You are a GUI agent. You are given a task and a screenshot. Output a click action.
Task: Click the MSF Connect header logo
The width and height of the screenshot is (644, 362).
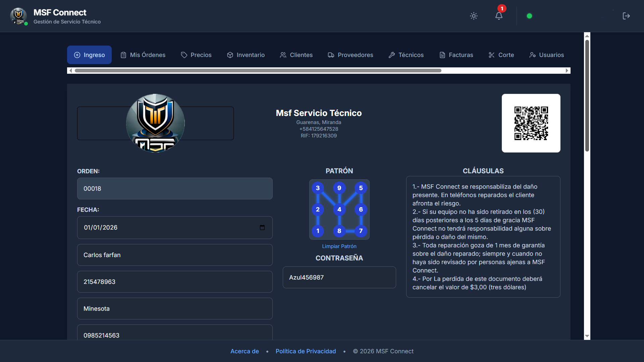click(x=19, y=16)
